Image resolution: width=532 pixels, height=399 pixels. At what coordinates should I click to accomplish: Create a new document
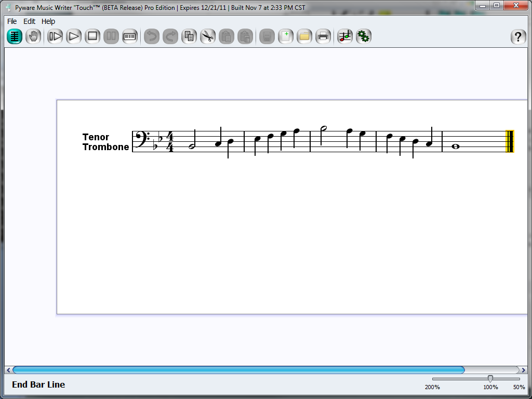286,36
